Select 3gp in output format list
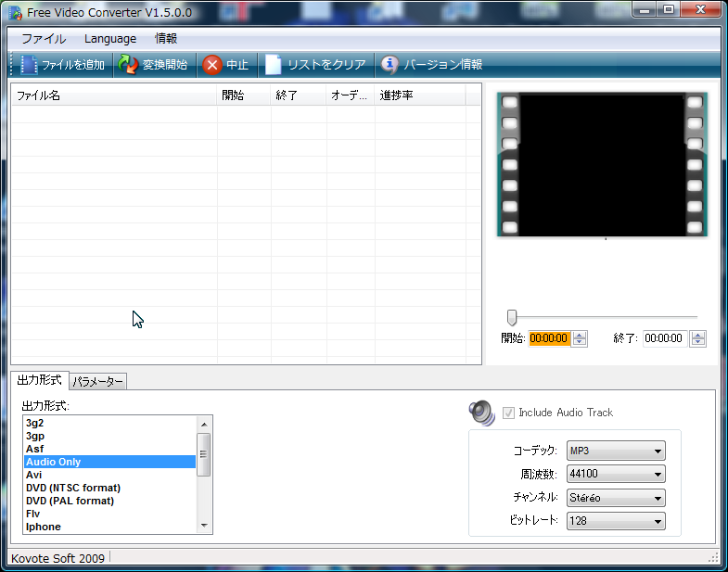The height and width of the screenshot is (572, 728). click(x=110, y=436)
